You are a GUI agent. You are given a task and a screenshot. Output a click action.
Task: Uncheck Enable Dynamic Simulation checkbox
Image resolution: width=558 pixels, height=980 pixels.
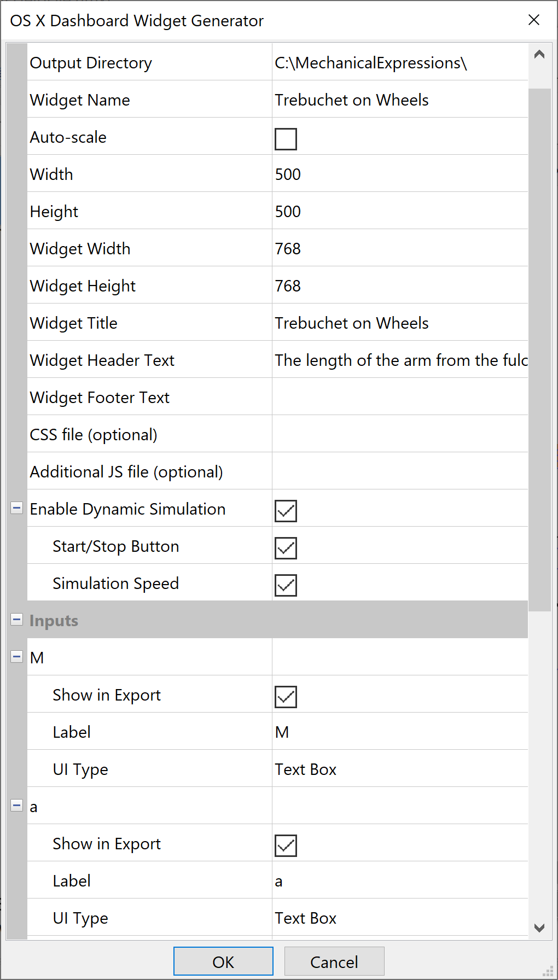[x=286, y=511]
